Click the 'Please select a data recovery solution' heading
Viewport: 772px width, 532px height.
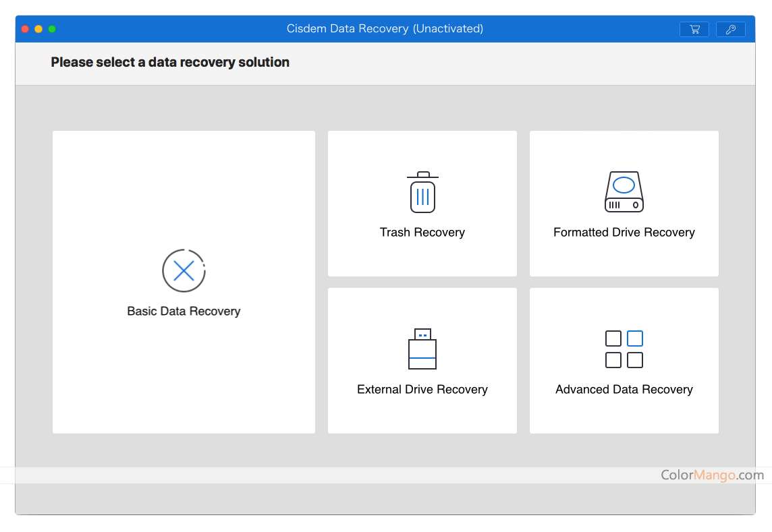170,63
